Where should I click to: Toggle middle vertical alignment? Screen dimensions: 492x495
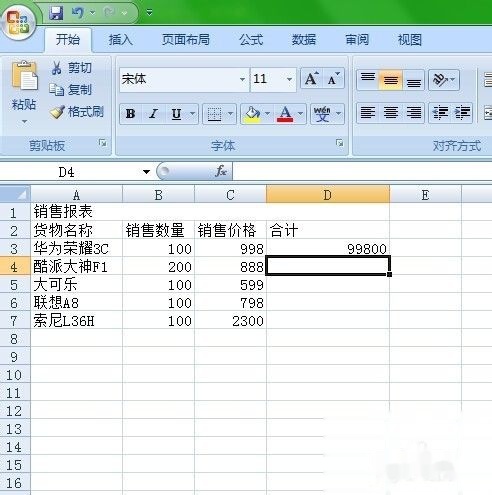pyautogui.click(x=390, y=80)
